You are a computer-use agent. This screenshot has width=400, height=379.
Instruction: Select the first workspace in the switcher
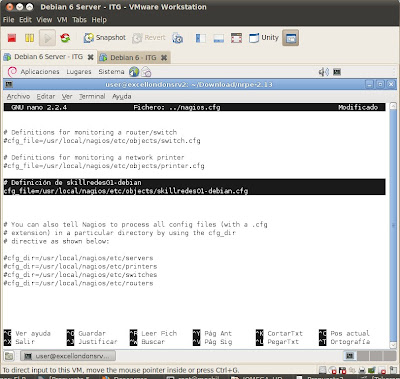coord(350,356)
